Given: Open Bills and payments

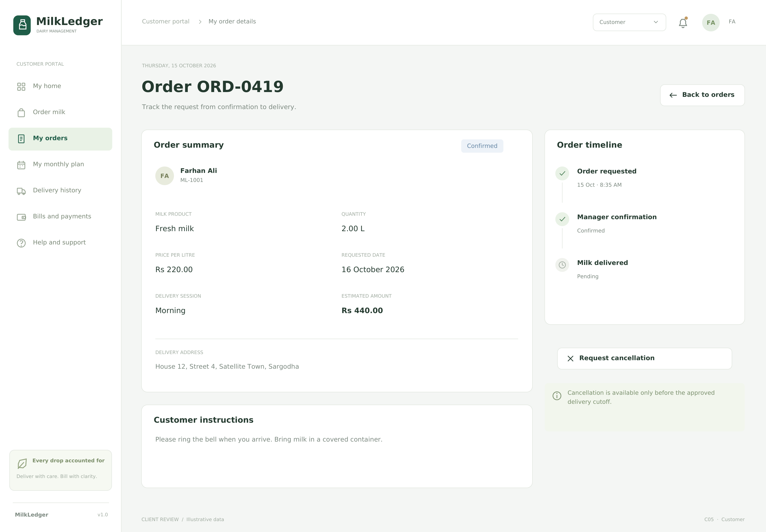Looking at the screenshot, I should pyautogui.click(x=60, y=217).
